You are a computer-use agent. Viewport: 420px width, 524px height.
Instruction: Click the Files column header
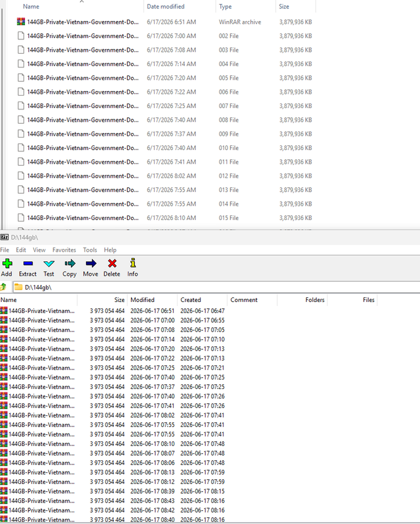368,300
